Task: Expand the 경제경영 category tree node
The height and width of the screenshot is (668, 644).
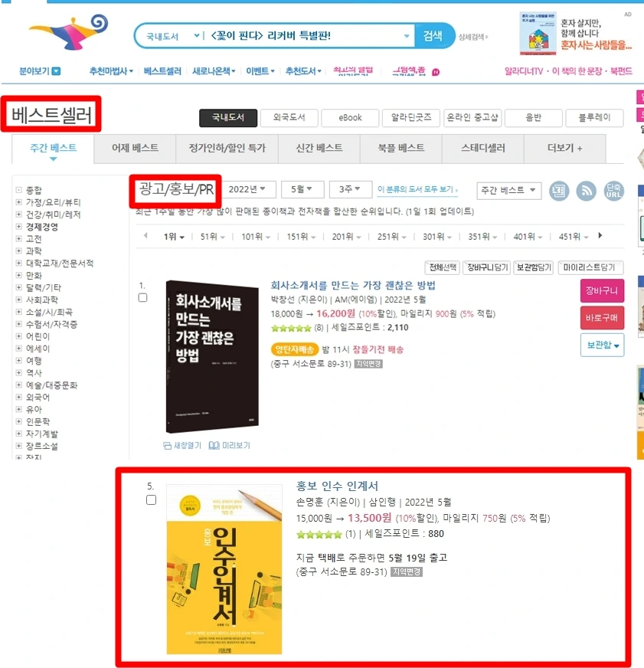Action: (18, 227)
